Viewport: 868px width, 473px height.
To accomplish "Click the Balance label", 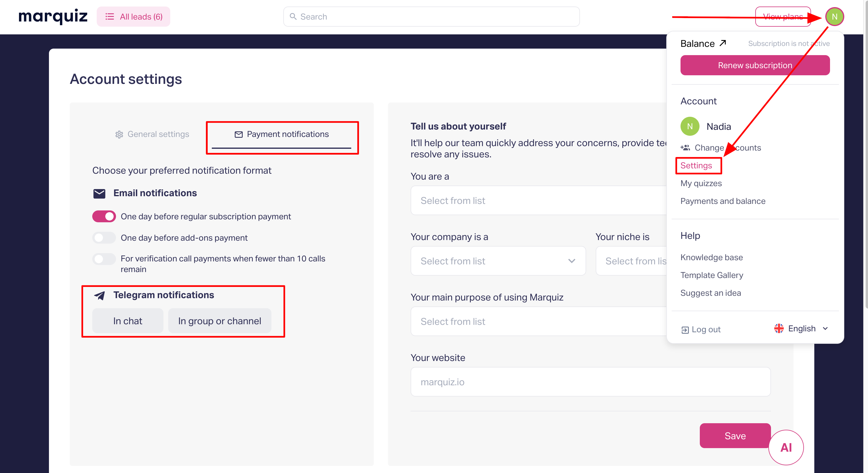I will pyautogui.click(x=697, y=44).
